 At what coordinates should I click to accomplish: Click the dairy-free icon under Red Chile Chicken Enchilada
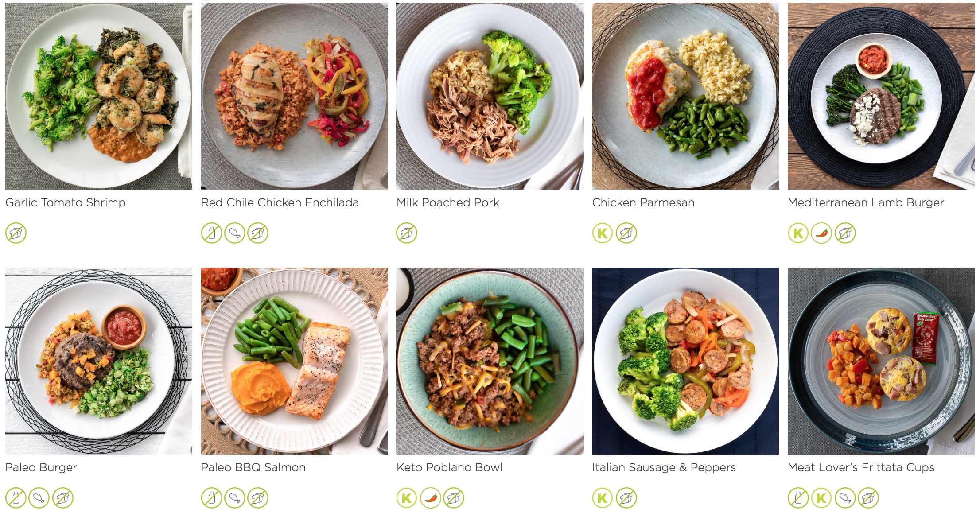(x=212, y=233)
